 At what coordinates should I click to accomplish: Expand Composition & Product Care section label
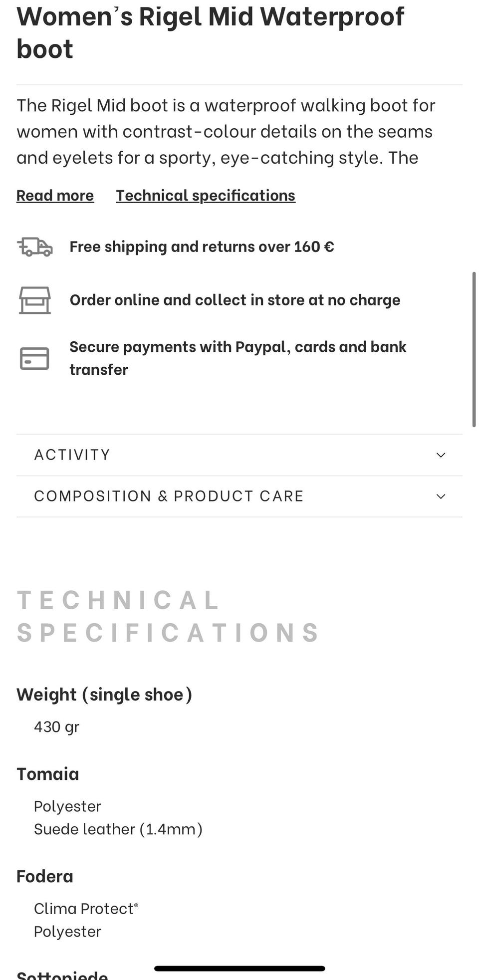click(169, 496)
